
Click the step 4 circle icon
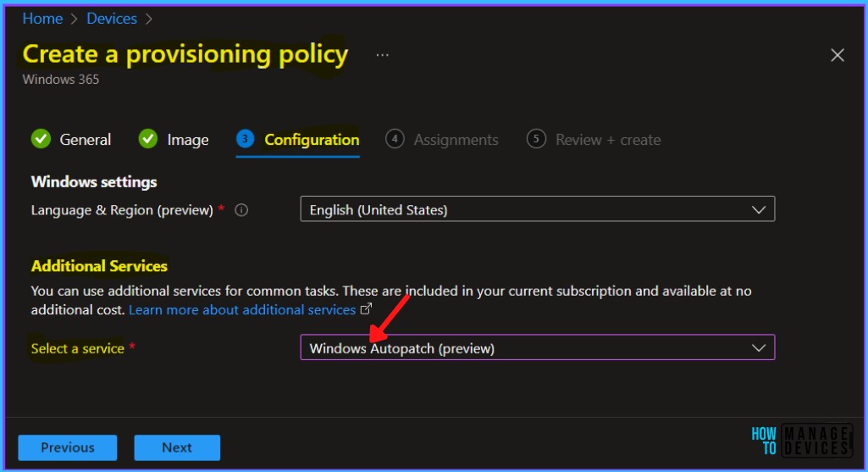coord(395,139)
